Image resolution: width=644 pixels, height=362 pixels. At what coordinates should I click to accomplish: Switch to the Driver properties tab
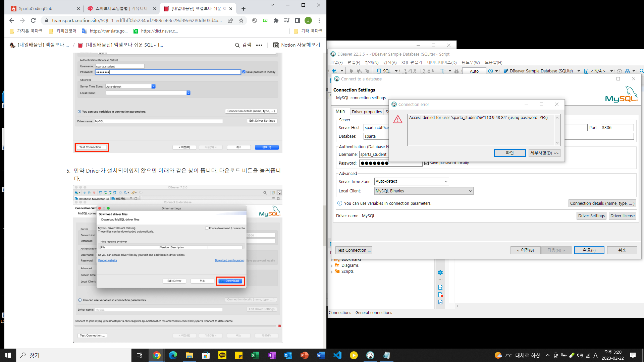pyautogui.click(x=367, y=112)
